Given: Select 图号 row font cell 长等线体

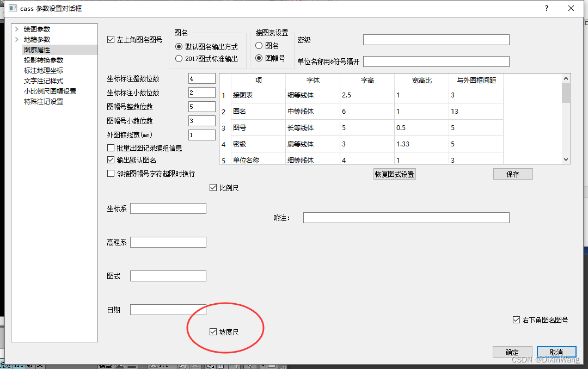Looking at the screenshot, I should coord(313,128).
